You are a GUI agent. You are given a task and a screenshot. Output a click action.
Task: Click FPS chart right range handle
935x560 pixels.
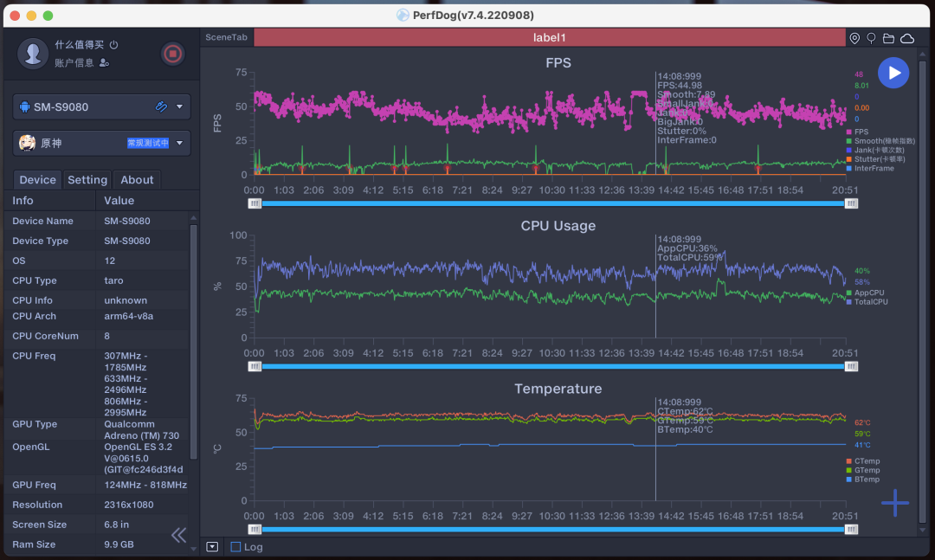(851, 203)
